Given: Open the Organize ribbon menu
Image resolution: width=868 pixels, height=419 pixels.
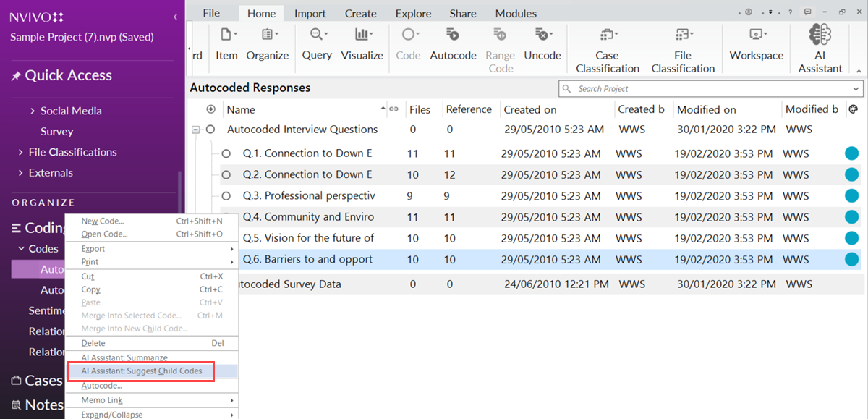Looking at the screenshot, I should coord(268,44).
